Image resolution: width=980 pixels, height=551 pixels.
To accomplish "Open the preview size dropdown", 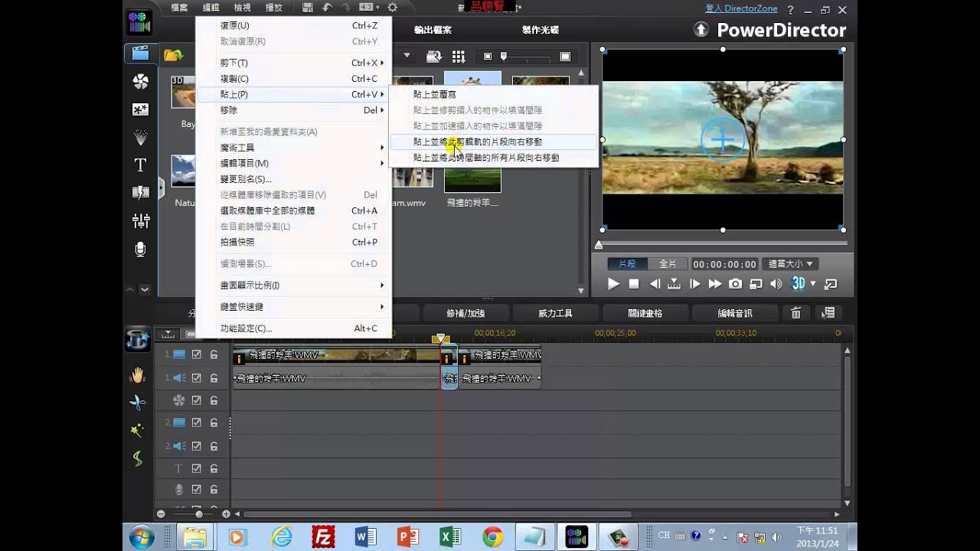I will pyautogui.click(x=790, y=264).
